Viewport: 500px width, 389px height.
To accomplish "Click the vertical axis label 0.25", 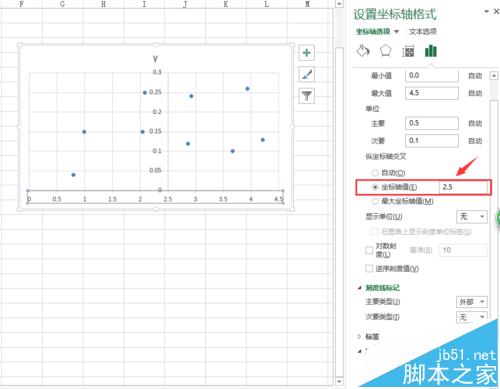I will 155,92.
